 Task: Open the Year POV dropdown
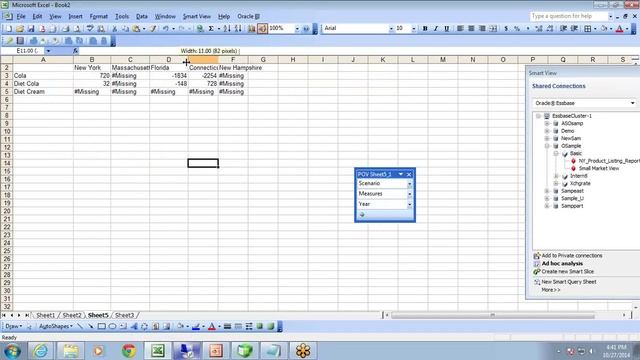click(409, 204)
